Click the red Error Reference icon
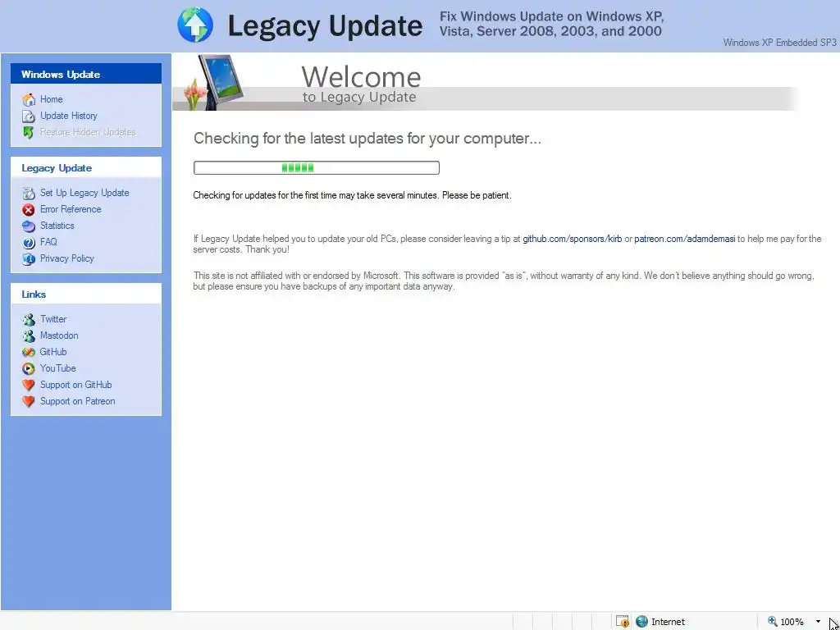Viewport: 840px width, 630px height. pos(29,209)
